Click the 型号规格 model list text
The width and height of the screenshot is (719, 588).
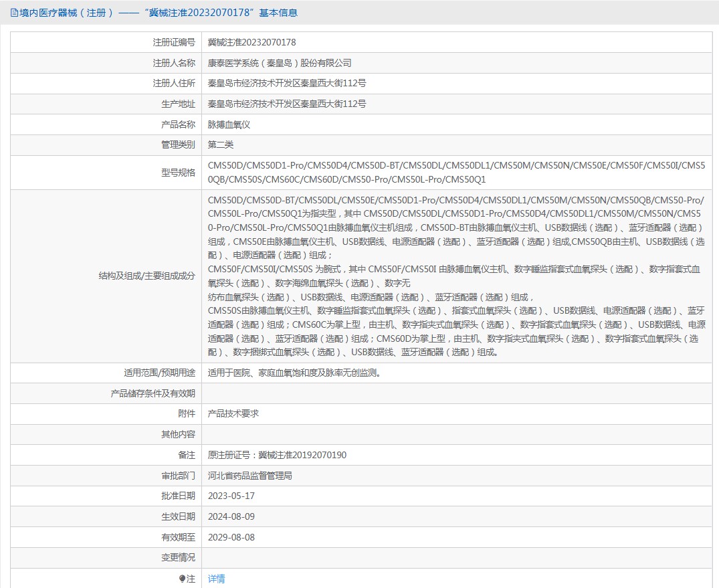pos(456,173)
